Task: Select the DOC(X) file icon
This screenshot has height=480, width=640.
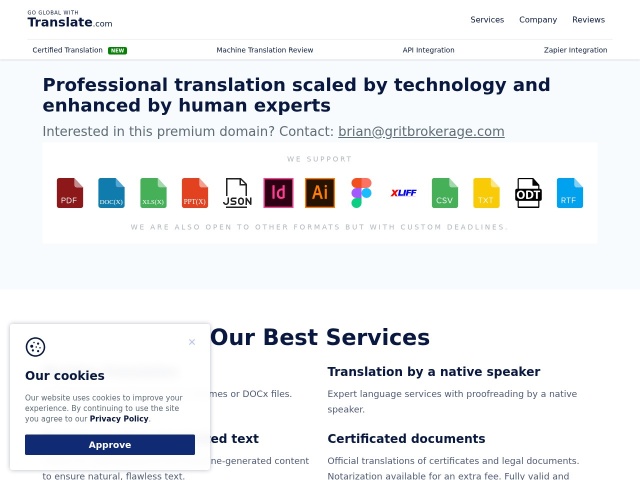Action: pos(111,193)
